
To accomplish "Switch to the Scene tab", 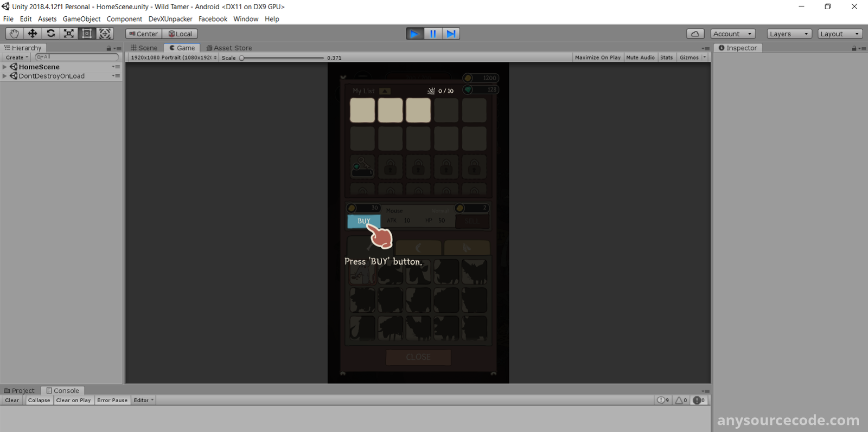I will pos(144,48).
